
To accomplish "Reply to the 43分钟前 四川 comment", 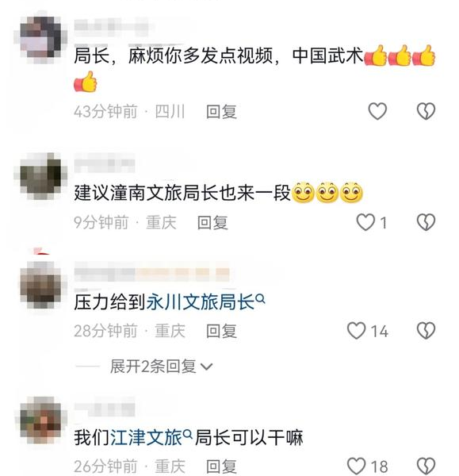I will [x=221, y=112].
